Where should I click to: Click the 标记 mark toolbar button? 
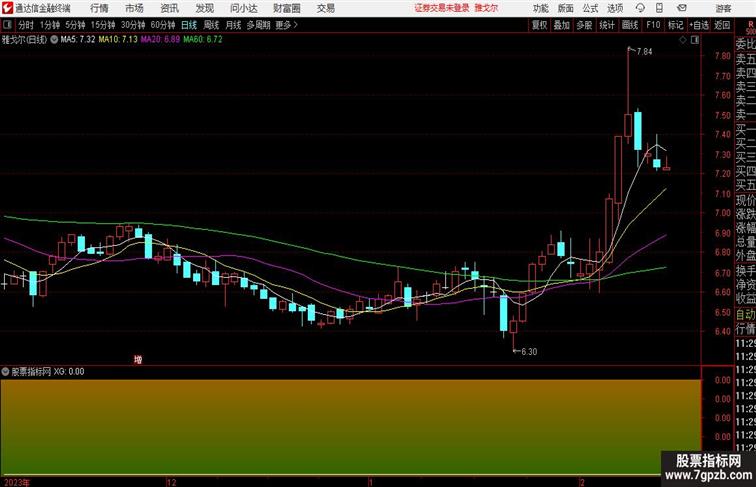(675, 25)
